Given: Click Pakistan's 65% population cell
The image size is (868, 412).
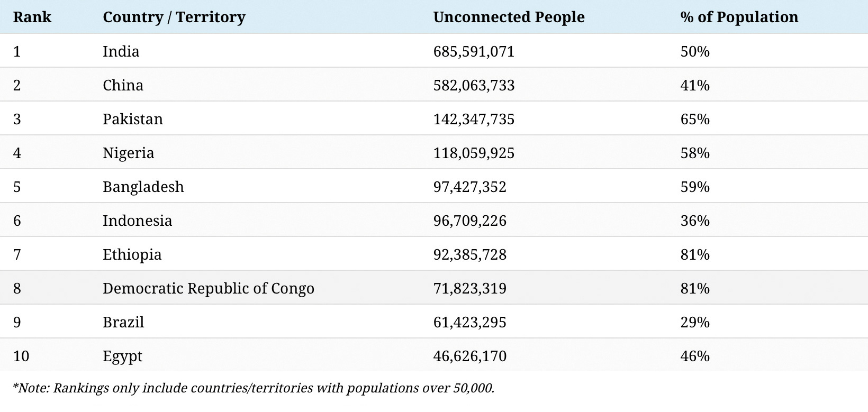Looking at the screenshot, I should tap(695, 119).
